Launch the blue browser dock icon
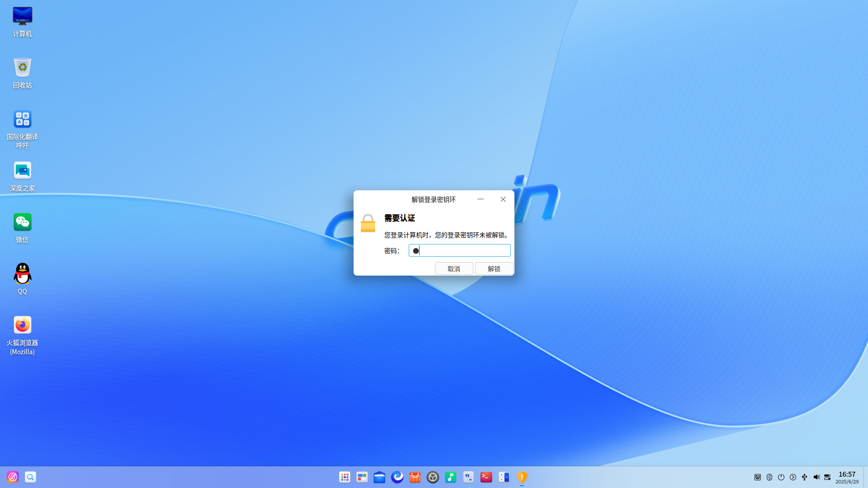The height and width of the screenshot is (488, 868). [x=397, y=477]
